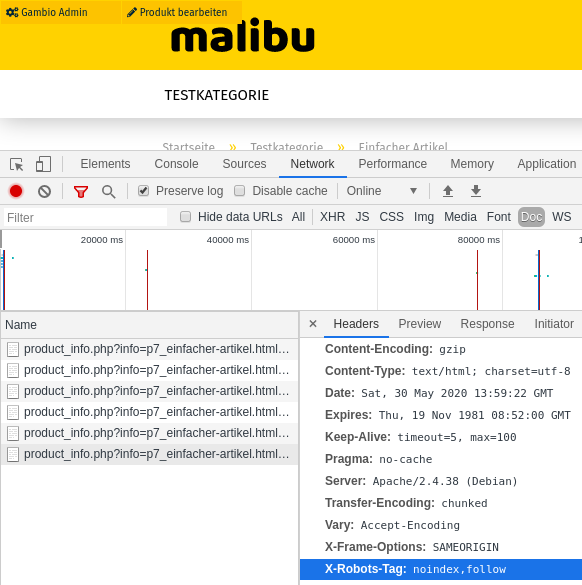This screenshot has height=585, width=582.
Task: Open the Initiator details tab
Action: pos(554,324)
